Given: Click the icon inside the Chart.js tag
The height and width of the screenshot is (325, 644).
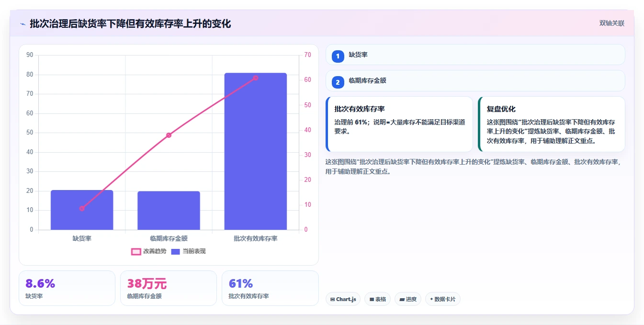Looking at the screenshot, I should coord(332,299).
